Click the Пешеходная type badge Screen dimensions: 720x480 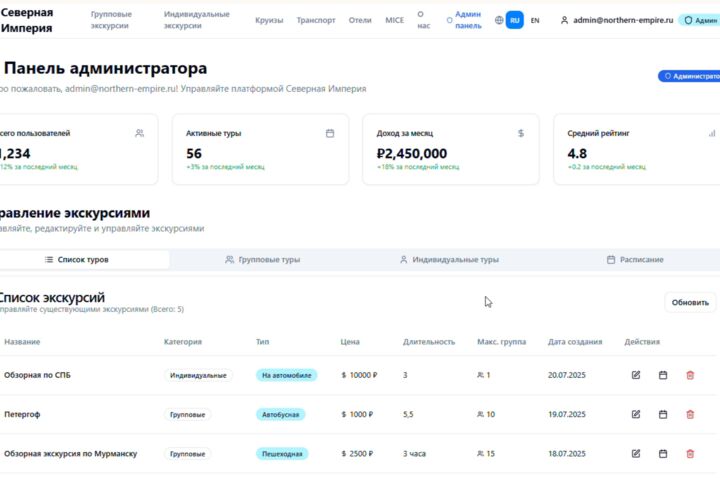(282, 454)
